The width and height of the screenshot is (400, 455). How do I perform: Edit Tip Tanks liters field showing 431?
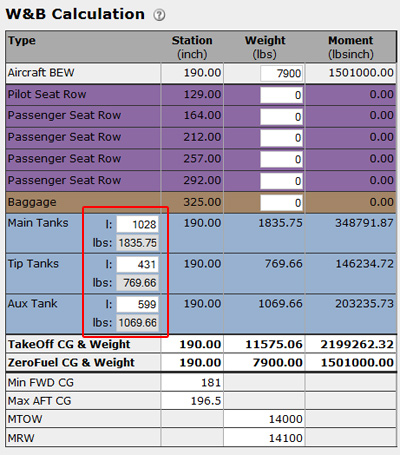point(137,264)
